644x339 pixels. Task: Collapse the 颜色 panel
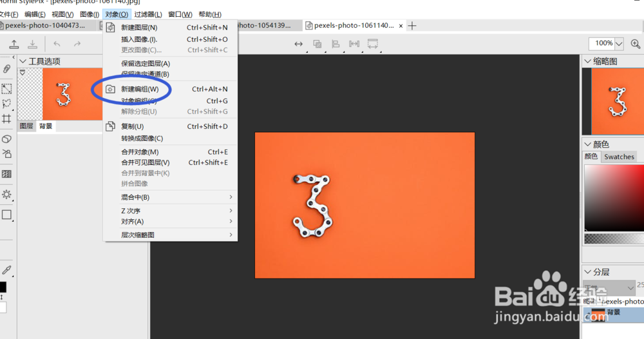[588, 144]
